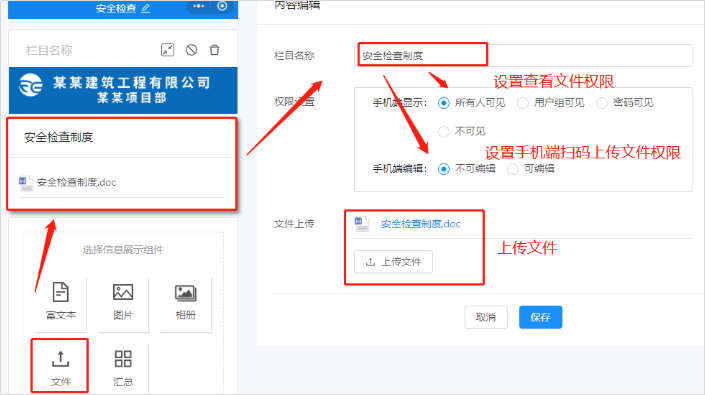Viewport: 705px width, 395px height.
Task: Click 选择信息展示组件 label
Action: click(123, 249)
